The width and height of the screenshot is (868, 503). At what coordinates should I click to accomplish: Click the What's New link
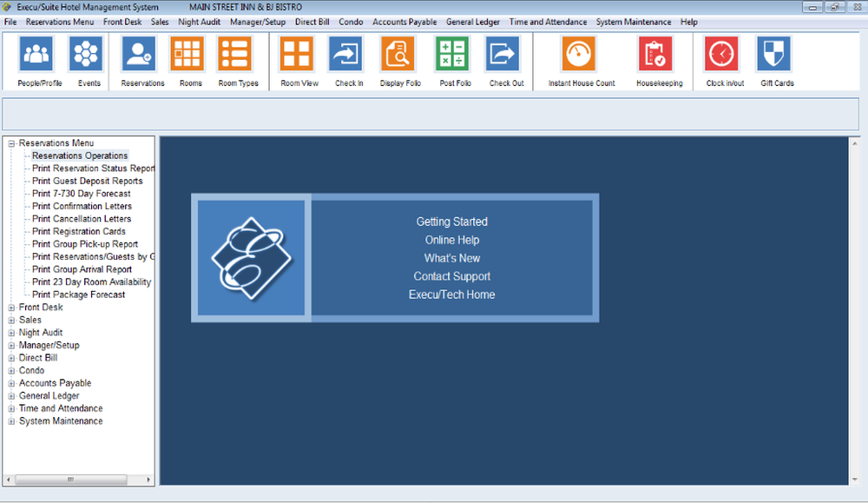(x=451, y=258)
